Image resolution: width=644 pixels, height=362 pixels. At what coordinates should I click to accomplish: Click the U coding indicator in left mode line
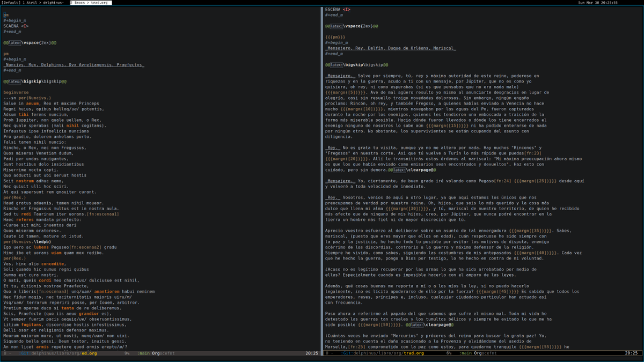point(5,353)
